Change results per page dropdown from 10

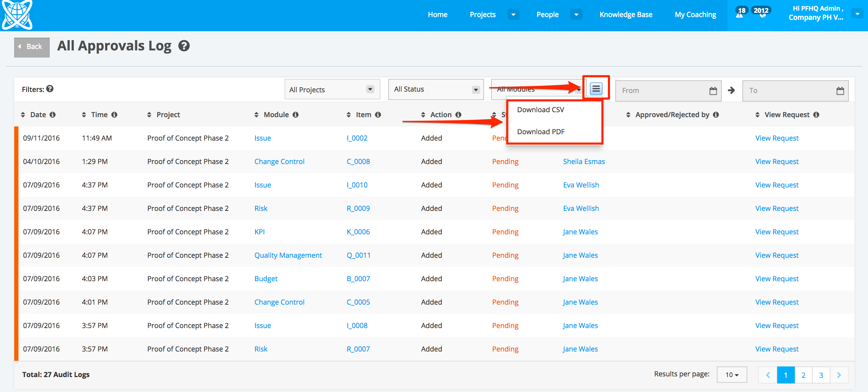click(732, 375)
